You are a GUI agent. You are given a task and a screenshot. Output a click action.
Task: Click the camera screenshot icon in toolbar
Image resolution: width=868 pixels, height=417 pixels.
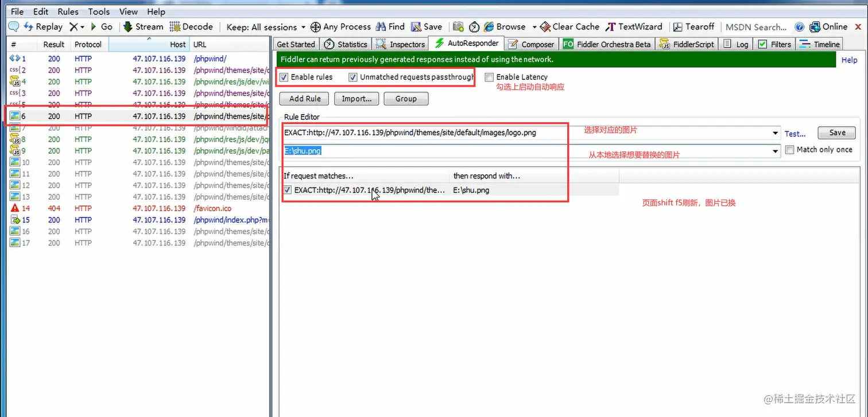click(x=458, y=27)
